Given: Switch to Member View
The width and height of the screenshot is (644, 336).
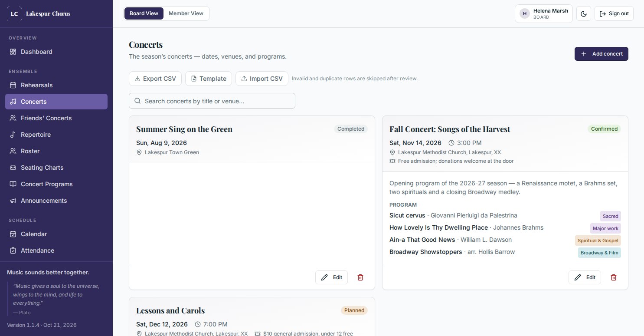Looking at the screenshot, I should pyautogui.click(x=186, y=13).
